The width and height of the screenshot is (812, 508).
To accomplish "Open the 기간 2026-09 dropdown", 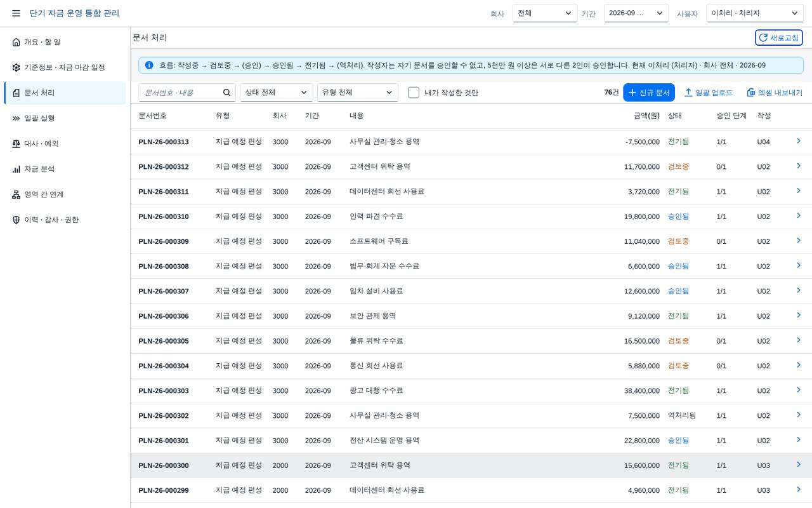I will click(x=636, y=13).
